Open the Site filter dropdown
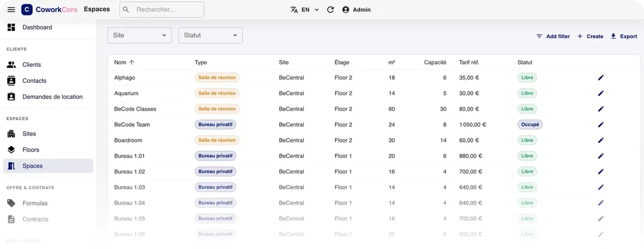 click(140, 35)
